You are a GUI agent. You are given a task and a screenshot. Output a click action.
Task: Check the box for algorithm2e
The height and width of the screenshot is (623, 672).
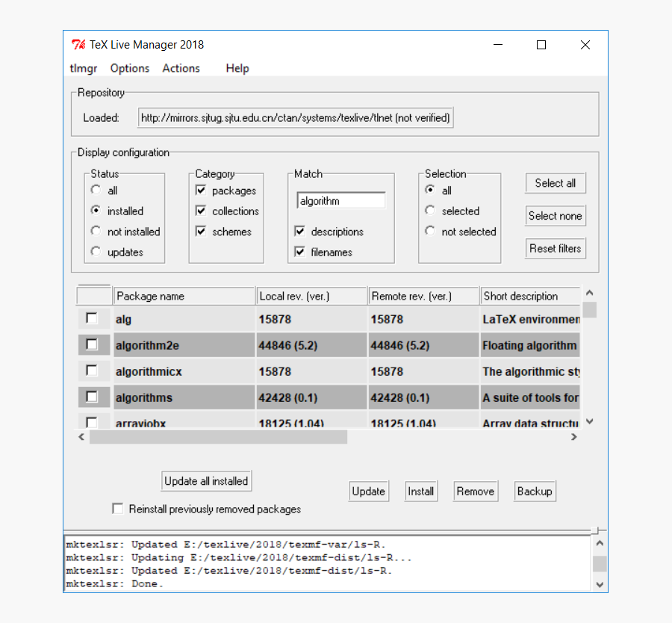[92, 344]
